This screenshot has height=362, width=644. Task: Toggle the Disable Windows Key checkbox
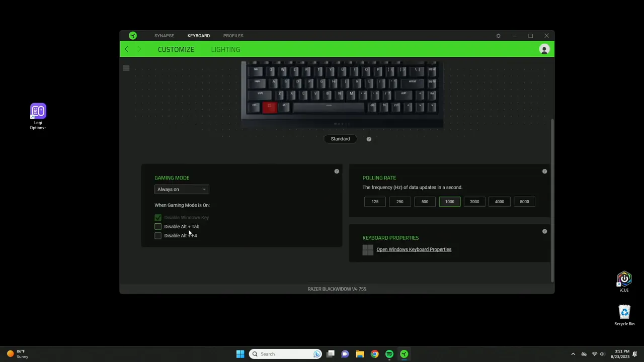click(158, 218)
